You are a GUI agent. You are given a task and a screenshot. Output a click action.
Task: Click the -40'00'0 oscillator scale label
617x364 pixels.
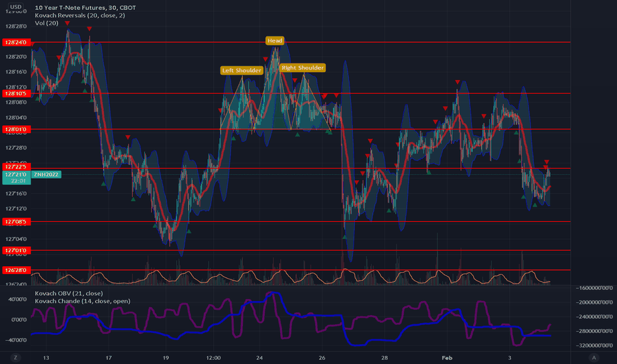click(x=16, y=340)
